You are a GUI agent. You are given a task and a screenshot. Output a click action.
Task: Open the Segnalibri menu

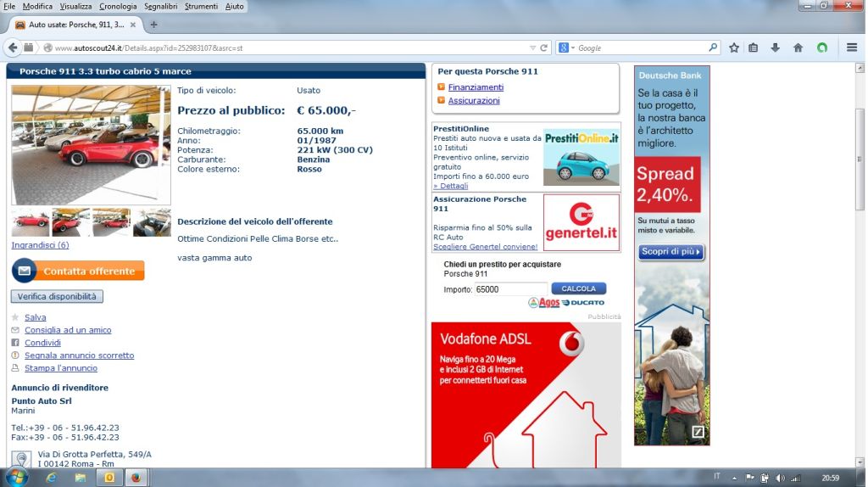[160, 6]
